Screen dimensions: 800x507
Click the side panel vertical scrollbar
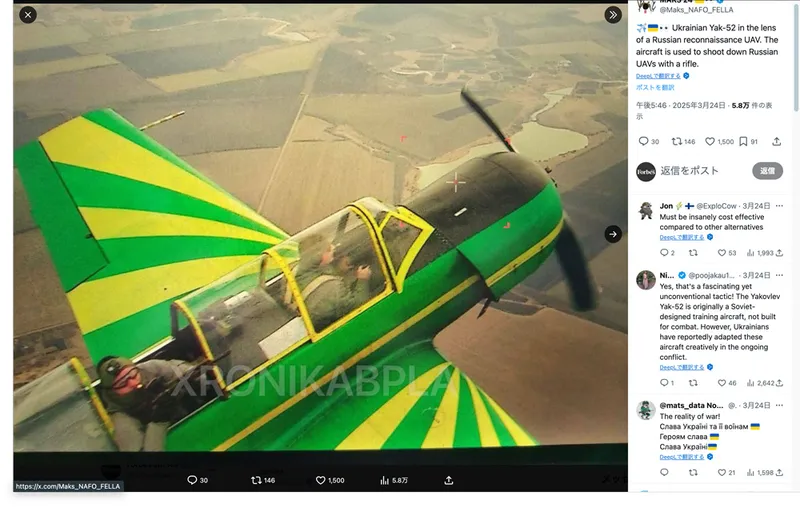pos(796,56)
